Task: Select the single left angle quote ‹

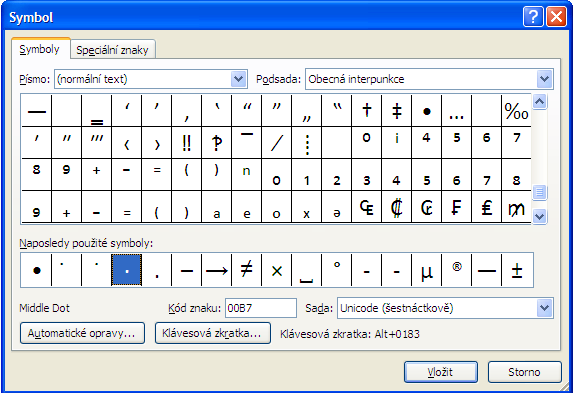Action: click(127, 143)
